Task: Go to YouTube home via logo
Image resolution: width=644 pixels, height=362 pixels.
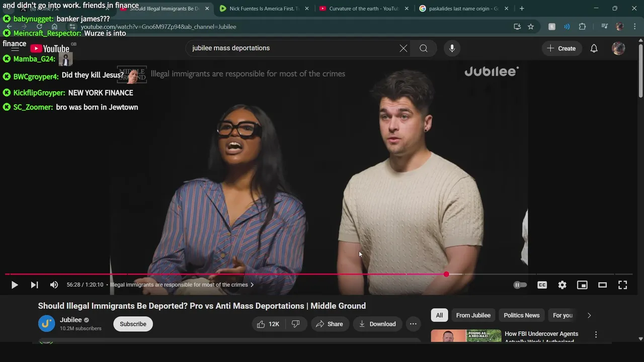Action: 50,48
